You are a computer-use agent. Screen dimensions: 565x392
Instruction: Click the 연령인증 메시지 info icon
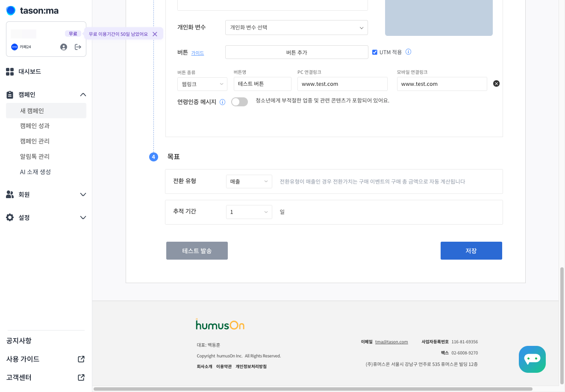click(x=222, y=102)
